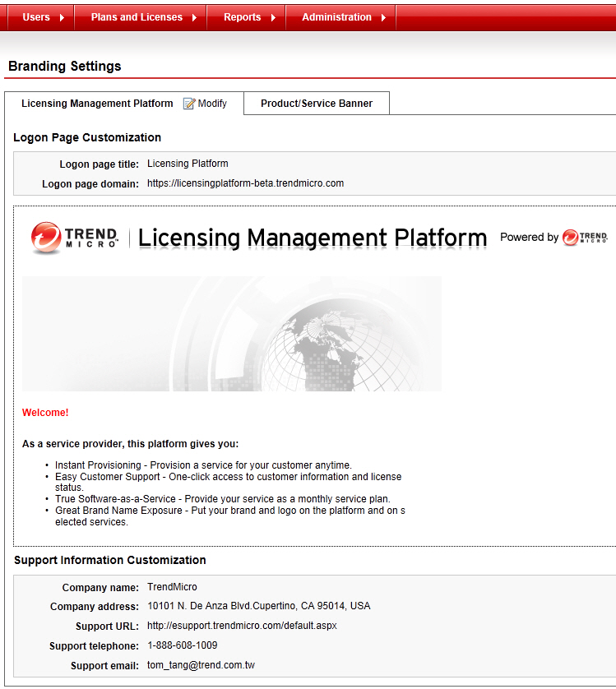
Task: Open the Plans and Licenses menu
Action: 137,17
